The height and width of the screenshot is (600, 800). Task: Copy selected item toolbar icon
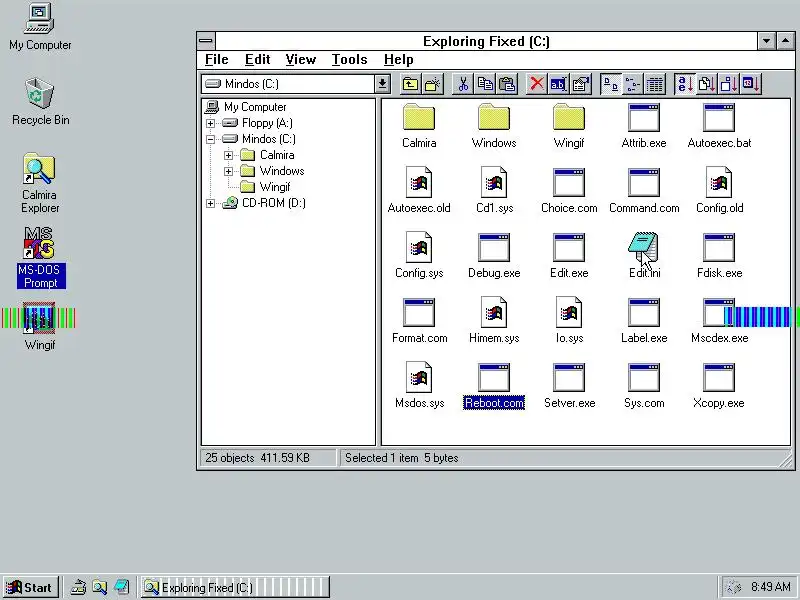point(485,84)
